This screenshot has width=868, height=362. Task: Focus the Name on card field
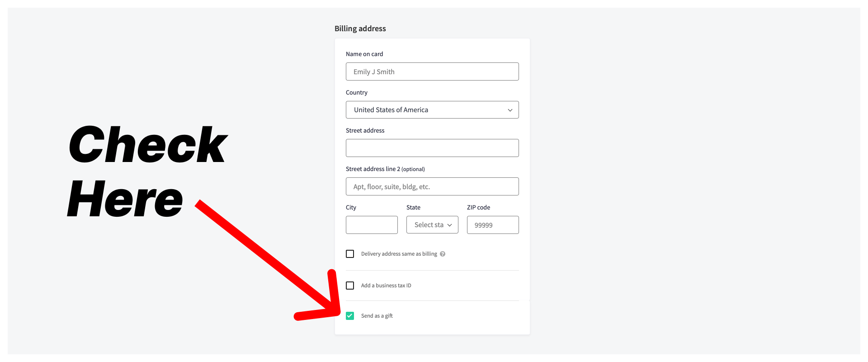(x=432, y=71)
